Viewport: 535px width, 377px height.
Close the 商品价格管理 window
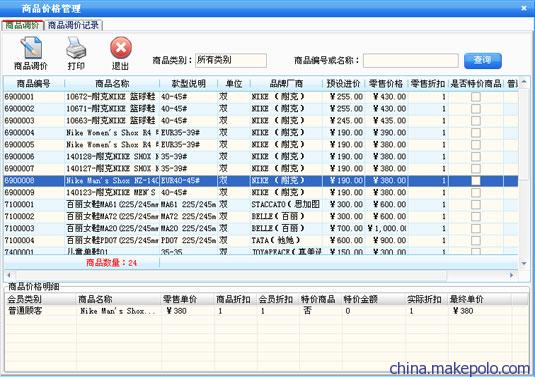[524, 8]
